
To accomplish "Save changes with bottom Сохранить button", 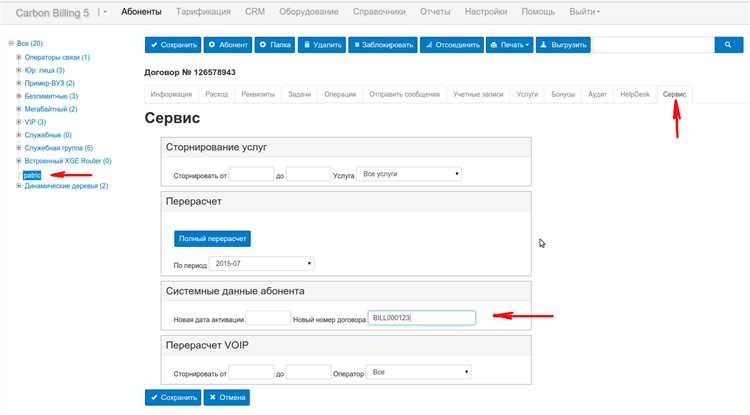I will click(x=173, y=397).
